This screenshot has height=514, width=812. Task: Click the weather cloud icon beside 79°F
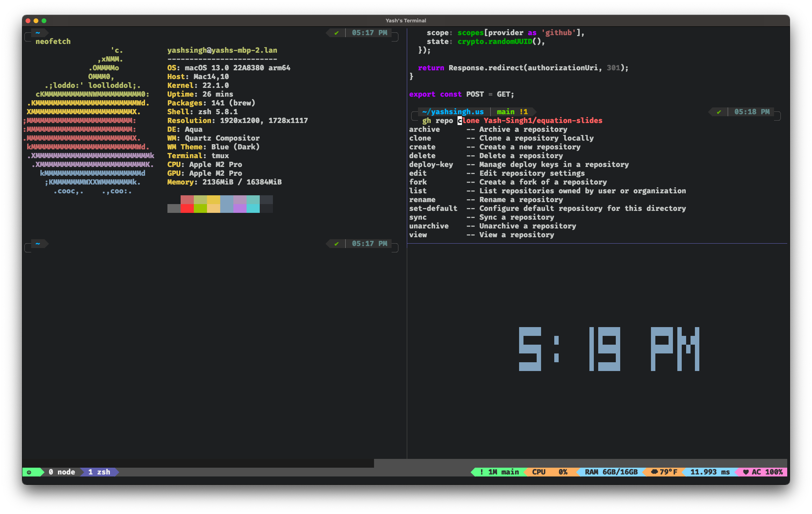pos(654,472)
